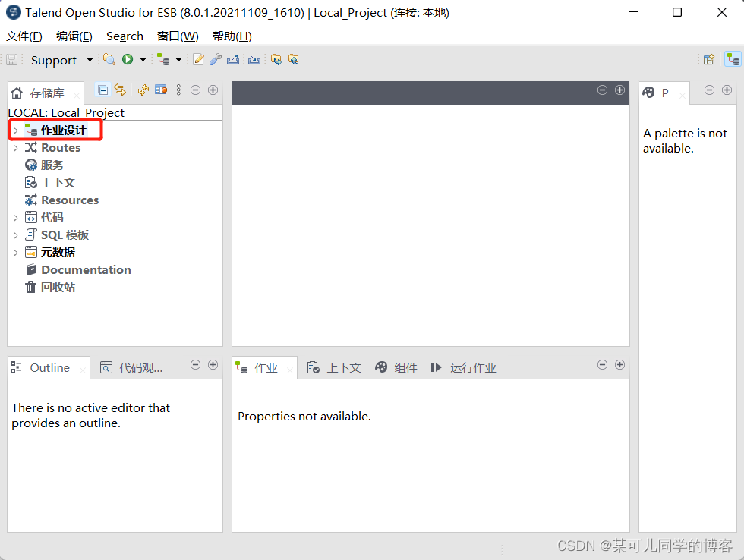Click the import items arrow-in icon

click(x=254, y=59)
